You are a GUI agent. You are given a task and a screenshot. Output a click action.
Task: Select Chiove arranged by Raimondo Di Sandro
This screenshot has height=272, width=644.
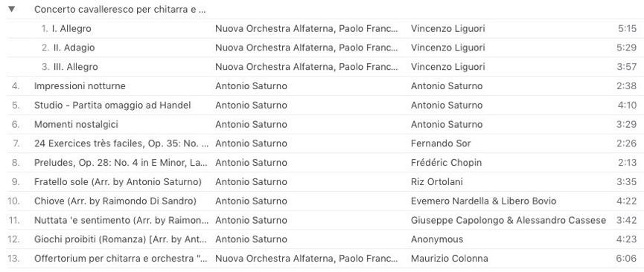[x=322, y=201]
